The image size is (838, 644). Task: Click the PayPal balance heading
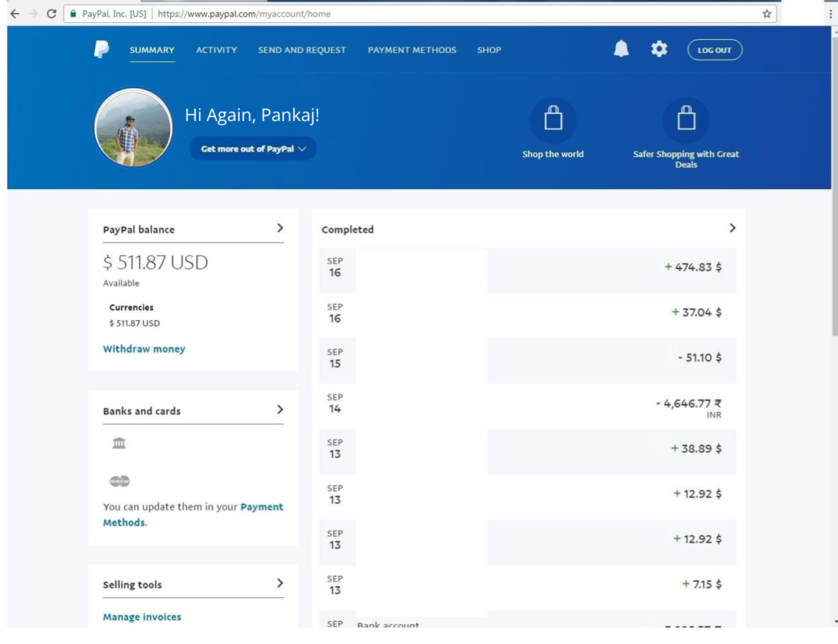139,229
